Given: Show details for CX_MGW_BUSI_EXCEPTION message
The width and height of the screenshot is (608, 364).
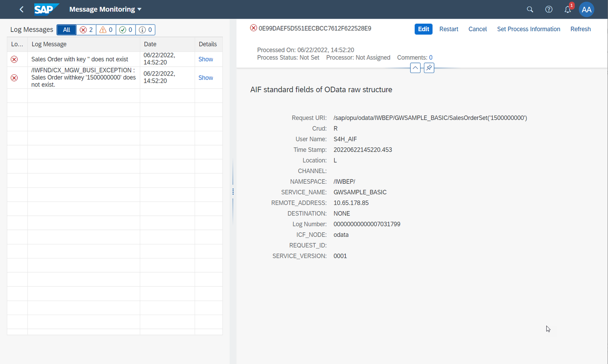Looking at the screenshot, I should point(206,78).
